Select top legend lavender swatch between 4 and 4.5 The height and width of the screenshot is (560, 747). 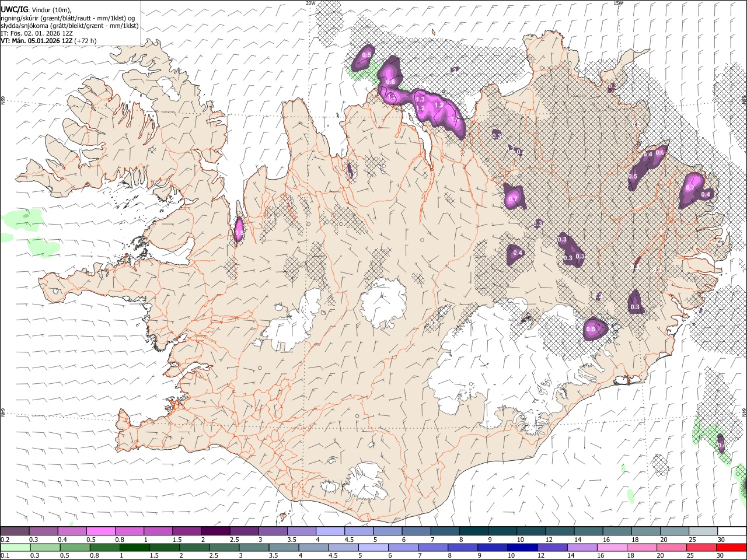[330, 531]
